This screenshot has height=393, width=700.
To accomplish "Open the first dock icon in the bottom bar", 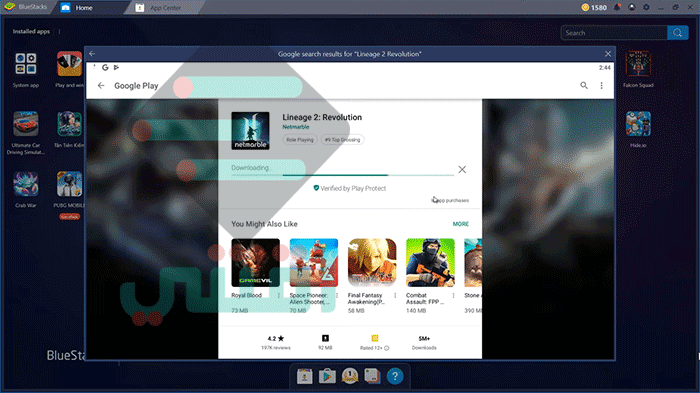I will click(x=304, y=376).
